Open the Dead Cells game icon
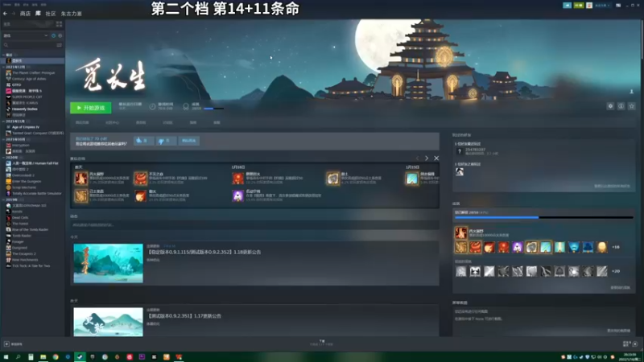Image resolution: width=644 pixels, height=362 pixels. (9, 217)
